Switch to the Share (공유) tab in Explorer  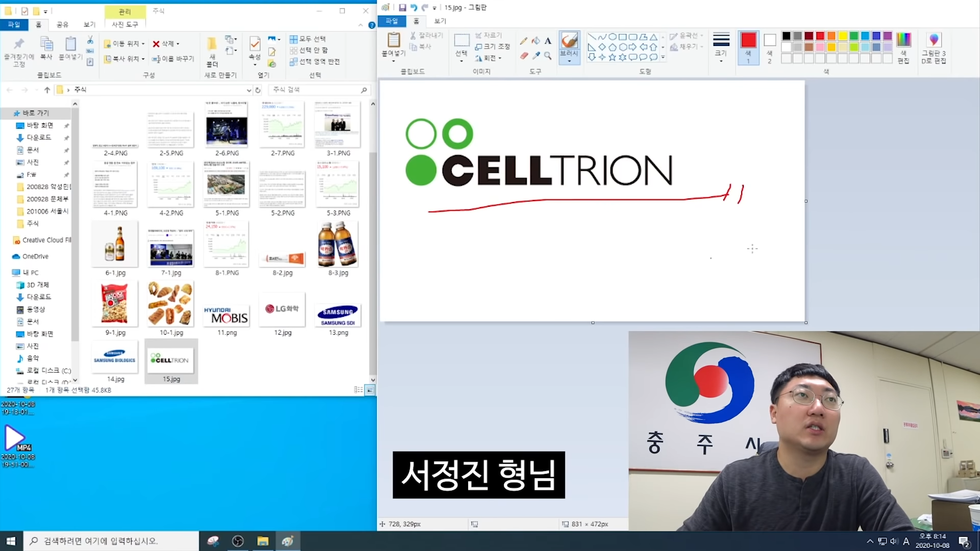tap(62, 24)
